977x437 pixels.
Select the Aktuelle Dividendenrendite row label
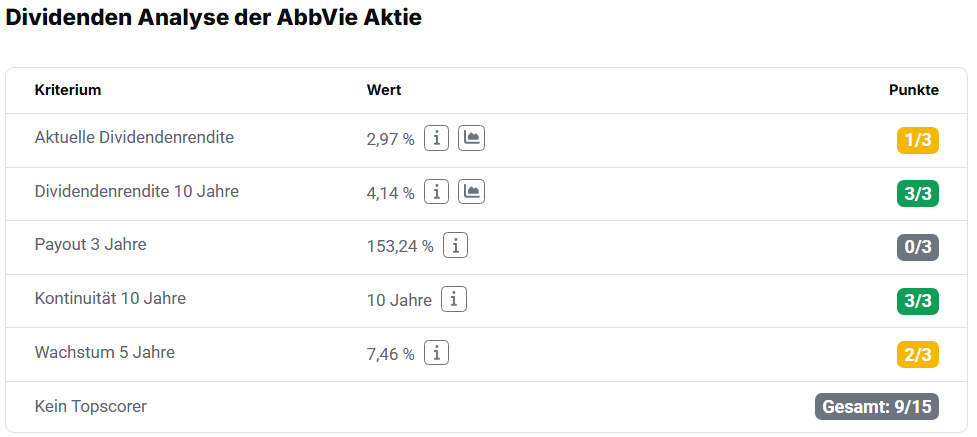(x=135, y=137)
